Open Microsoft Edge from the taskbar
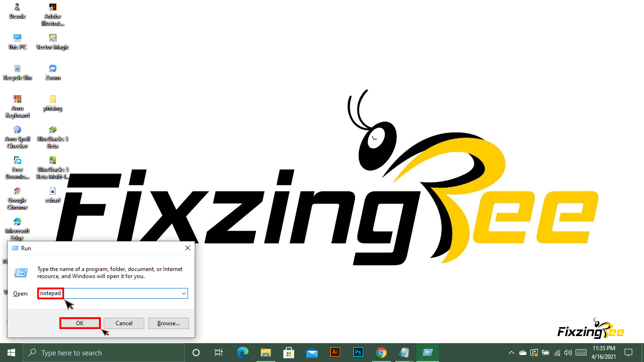Viewport: 644px width, 362px height. pos(243,353)
